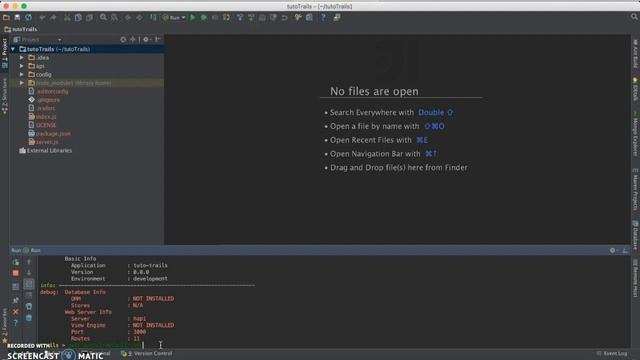Click the print icon in Run panel
This screenshot has width=640, height=360.
coord(29,306)
